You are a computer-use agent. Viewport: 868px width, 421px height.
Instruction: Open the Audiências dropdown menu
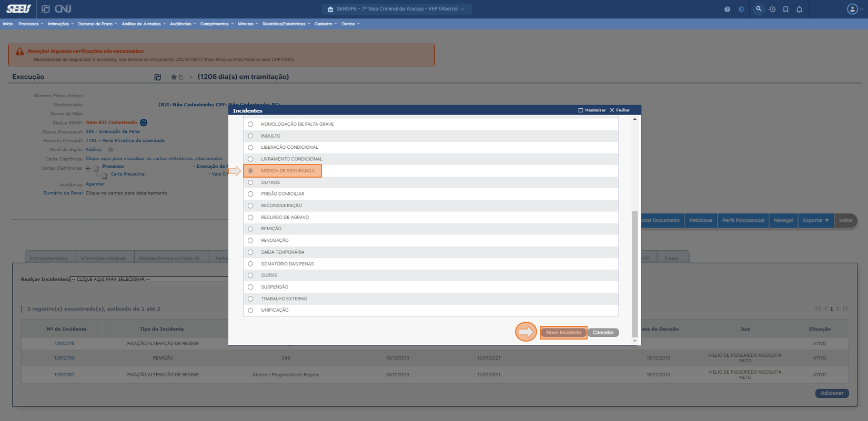click(183, 24)
